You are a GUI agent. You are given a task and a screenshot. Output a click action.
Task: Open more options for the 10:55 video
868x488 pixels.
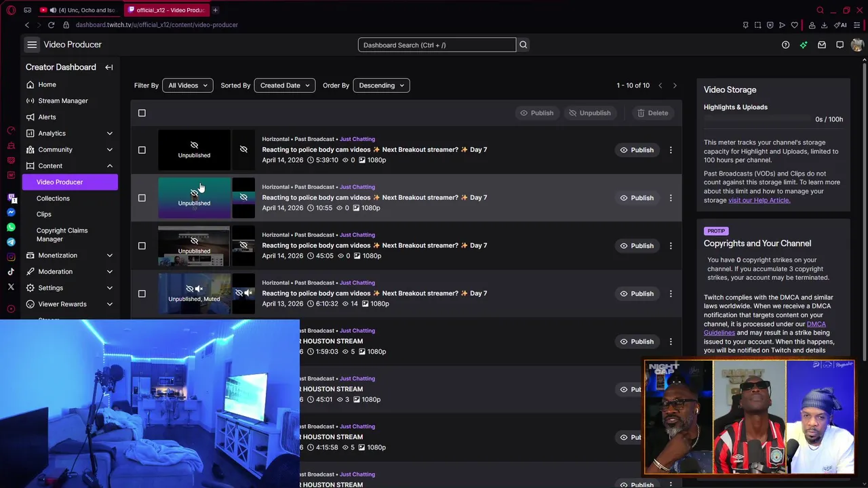click(671, 198)
